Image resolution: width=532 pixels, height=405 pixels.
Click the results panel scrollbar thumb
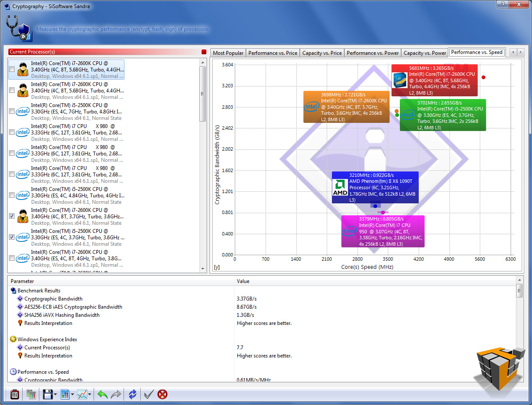pyautogui.click(x=520, y=291)
